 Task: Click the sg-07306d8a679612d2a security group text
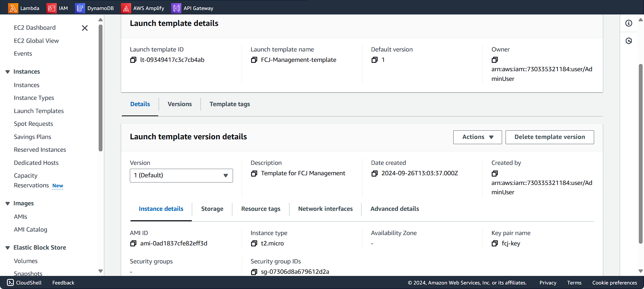point(295,272)
